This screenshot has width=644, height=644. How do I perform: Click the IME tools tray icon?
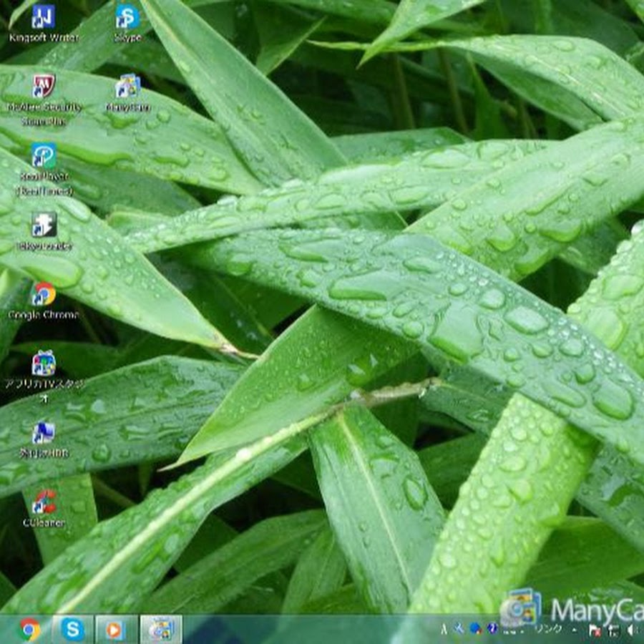pos(459,628)
